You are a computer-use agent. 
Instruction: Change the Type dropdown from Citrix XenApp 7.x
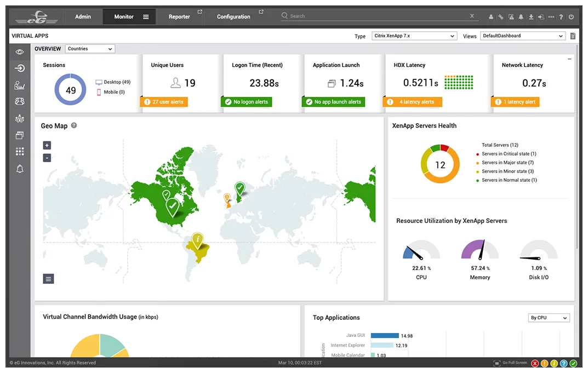(414, 36)
